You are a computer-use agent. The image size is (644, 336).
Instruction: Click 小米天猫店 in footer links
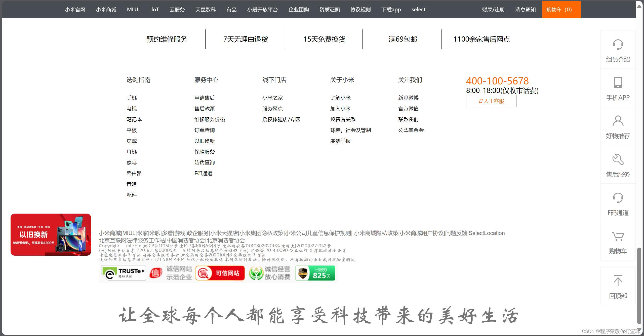224,233
